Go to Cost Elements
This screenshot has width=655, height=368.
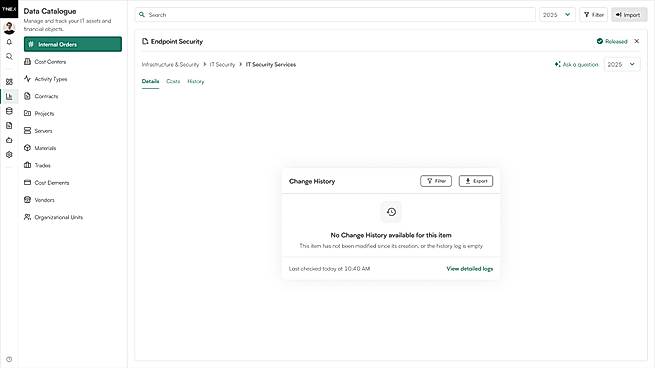(x=73, y=183)
